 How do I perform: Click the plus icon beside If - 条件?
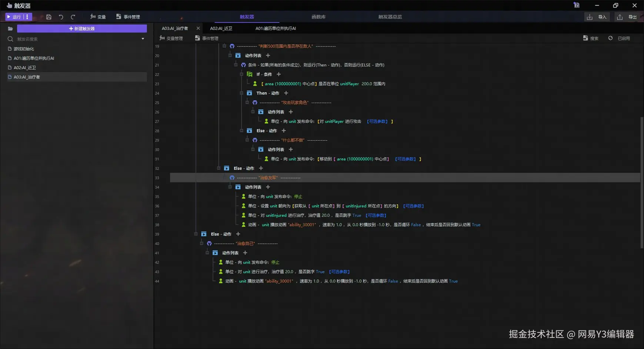[278, 74]
